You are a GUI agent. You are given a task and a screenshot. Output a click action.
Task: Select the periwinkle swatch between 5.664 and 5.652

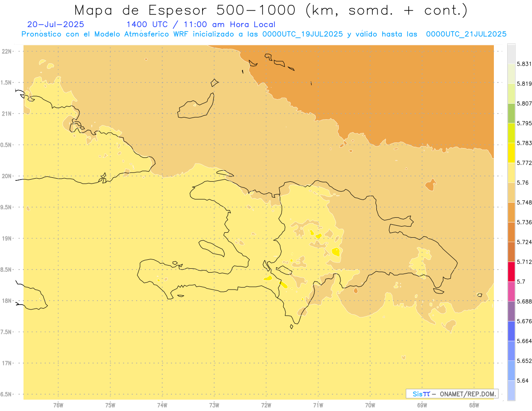[511, 350]
